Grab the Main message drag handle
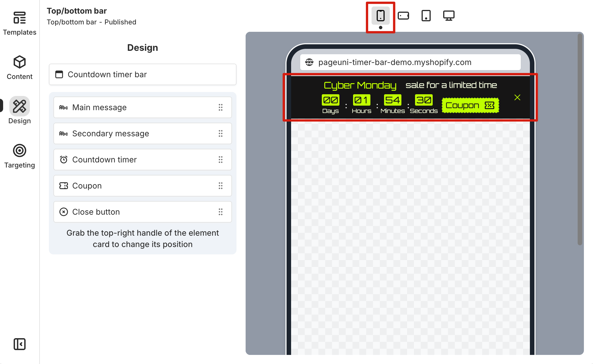The height and width of the screenshot is (364, 593). tap(221, 107)
